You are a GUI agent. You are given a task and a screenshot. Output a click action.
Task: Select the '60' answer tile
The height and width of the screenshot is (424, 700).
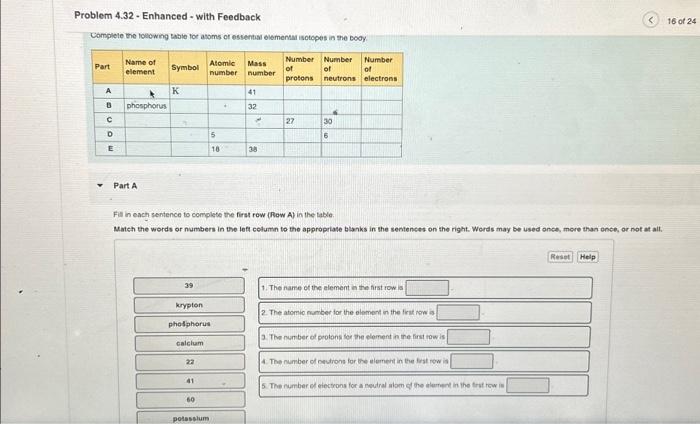(191, 400)
